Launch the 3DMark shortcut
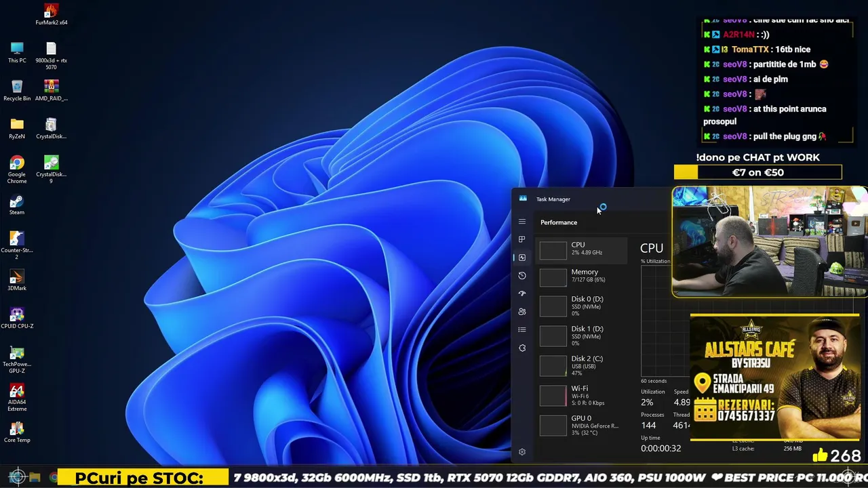Viewport: 868px width, 488px height. click(x=17, y=281)
